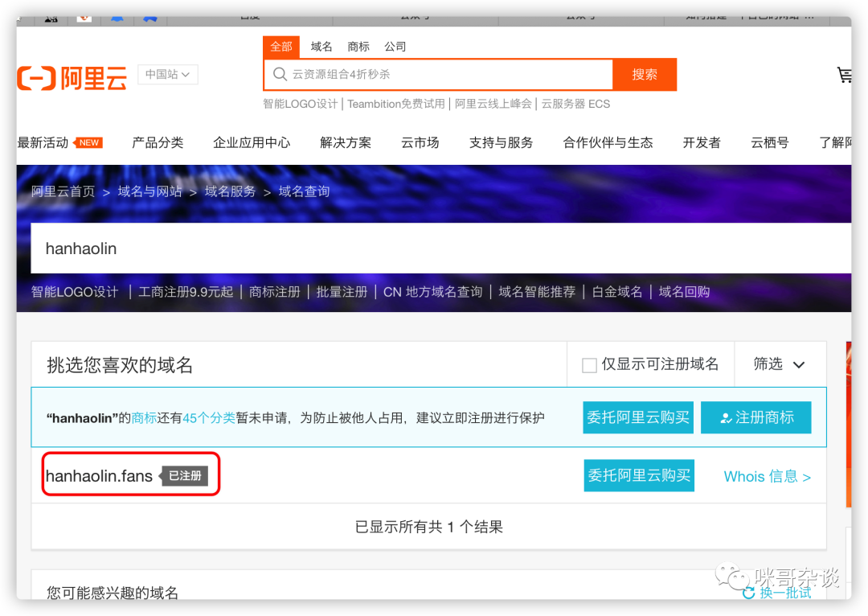Image resolution: width=868 pixels, height=616 pixels.
Task: Click 白金域名 link
Action: coord(617,292)
